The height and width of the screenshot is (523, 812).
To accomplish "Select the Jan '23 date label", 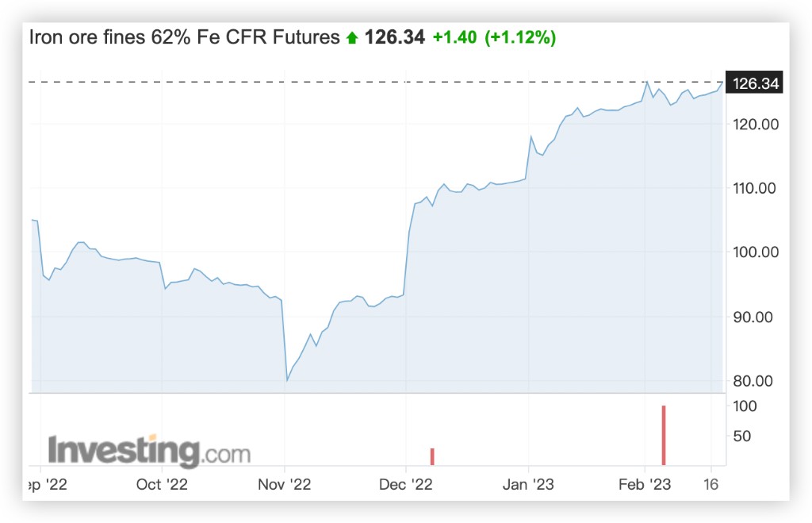I will (530, 483).
